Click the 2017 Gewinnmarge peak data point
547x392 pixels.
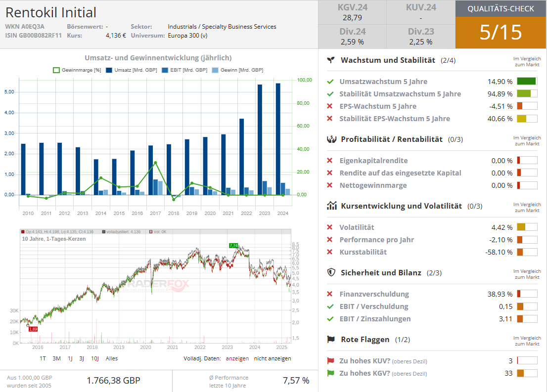155,163
